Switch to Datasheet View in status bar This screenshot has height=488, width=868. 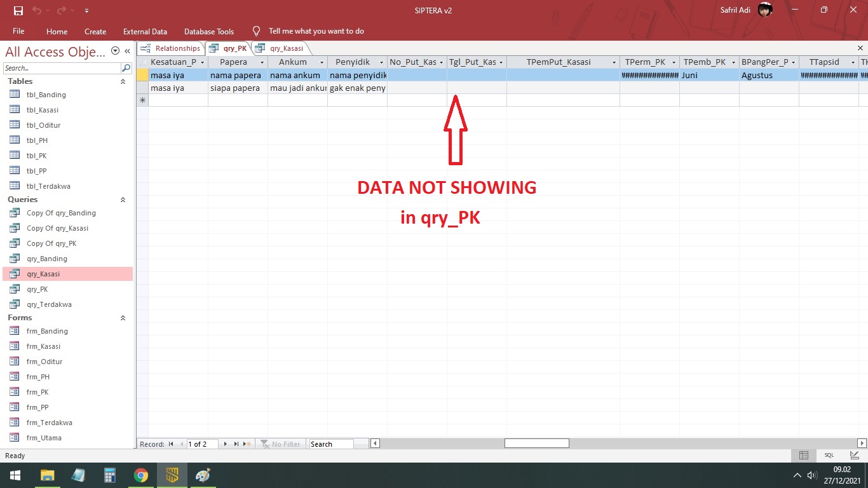[804, 456]
